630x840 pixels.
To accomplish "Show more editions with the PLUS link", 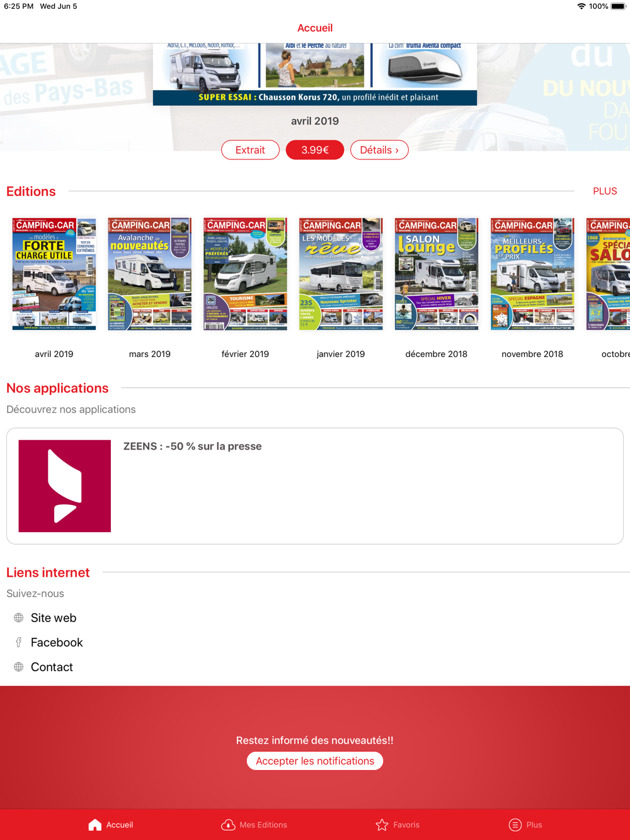I will (605, 191).
